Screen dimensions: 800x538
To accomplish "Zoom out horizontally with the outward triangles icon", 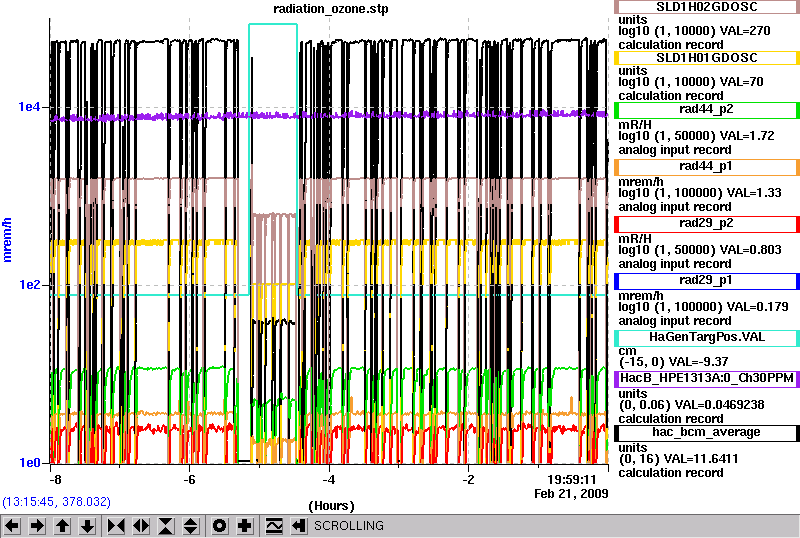I will 141,526.
